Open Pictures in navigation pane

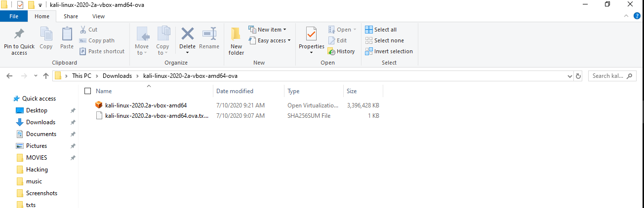coord(37,146)
